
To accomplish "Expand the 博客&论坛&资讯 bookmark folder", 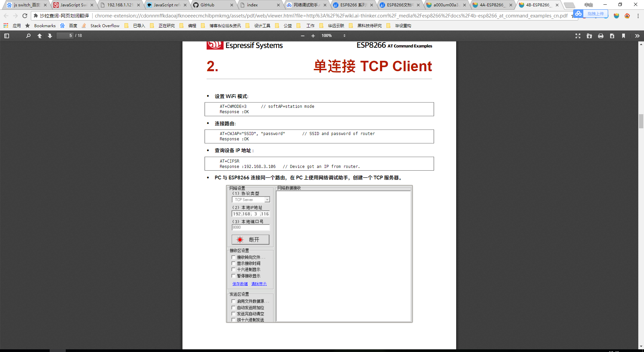I will pyautogui.click(x=221, y=26).
